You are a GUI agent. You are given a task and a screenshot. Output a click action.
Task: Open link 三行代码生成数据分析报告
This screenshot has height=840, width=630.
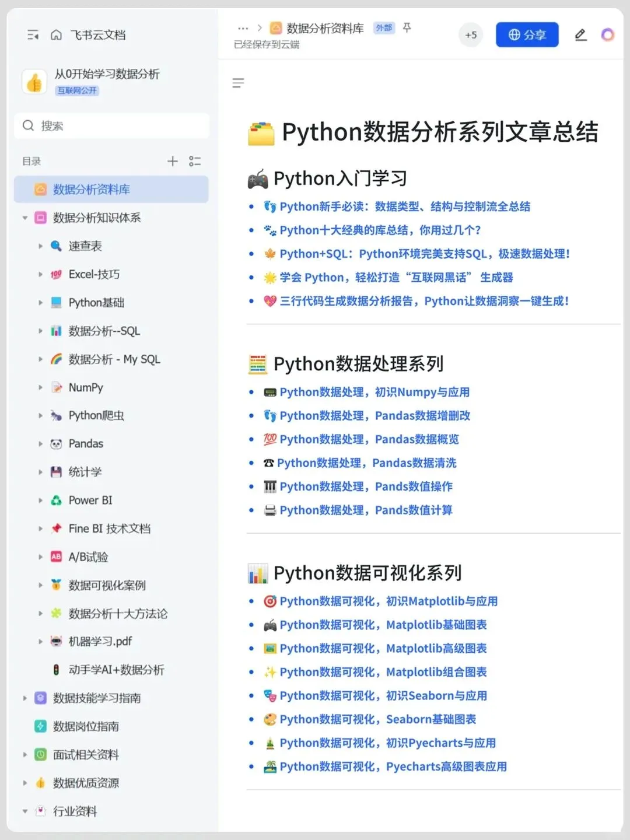tap(424, 301)
